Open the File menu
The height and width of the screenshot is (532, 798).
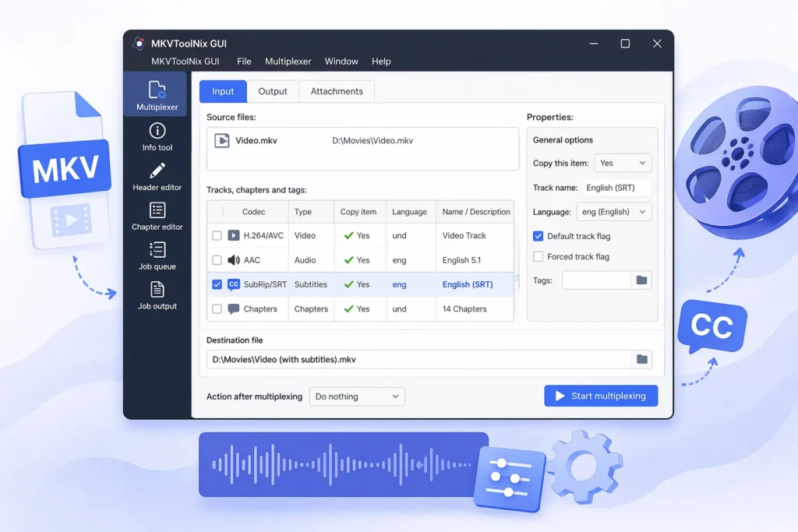(x=244, y=62)
